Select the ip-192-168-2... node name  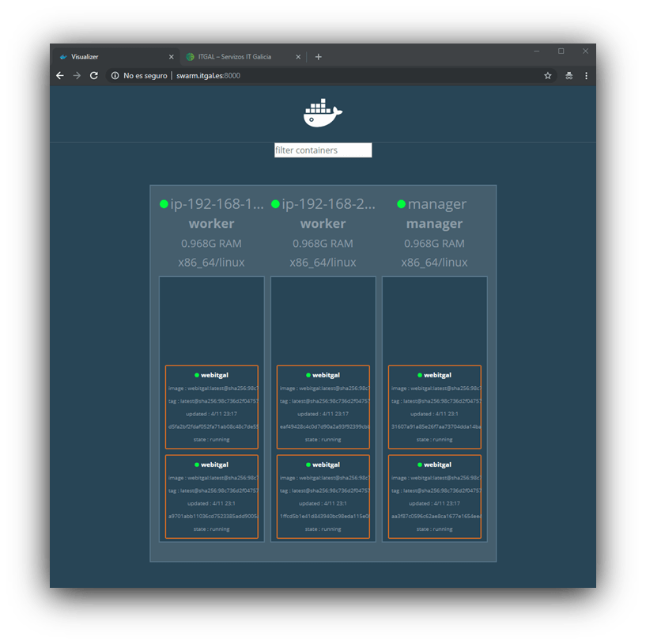tap(329, 203)
